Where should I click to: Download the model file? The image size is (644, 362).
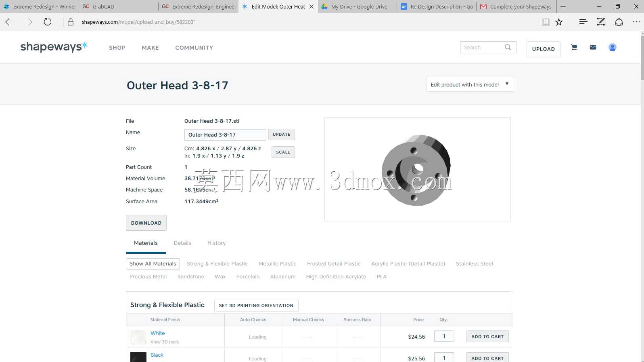(146, 223)
